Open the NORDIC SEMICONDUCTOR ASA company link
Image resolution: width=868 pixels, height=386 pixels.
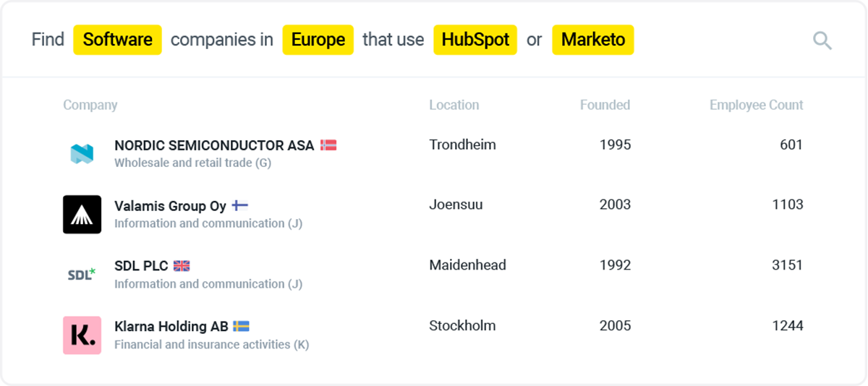click(x=214, y=145)
